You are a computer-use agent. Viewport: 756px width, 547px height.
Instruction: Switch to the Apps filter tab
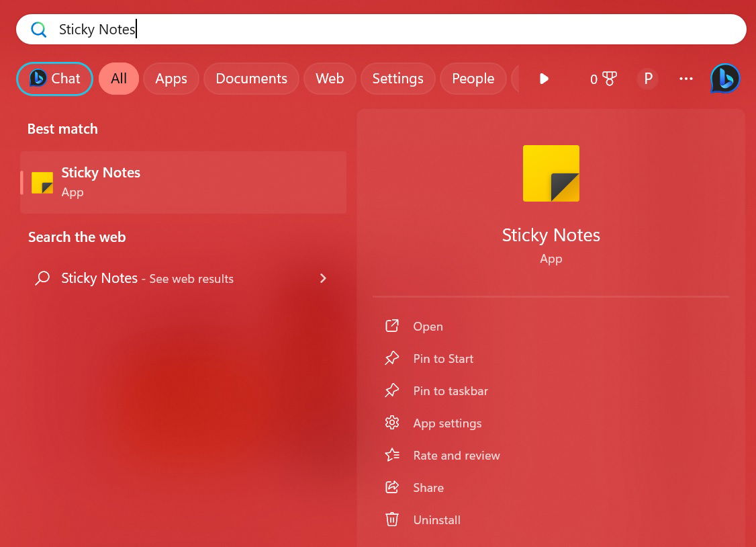pos(171,79)
